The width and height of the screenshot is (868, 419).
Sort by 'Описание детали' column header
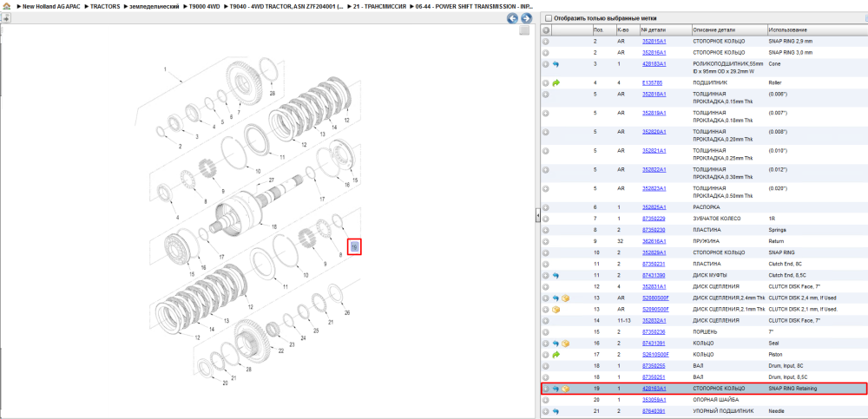coord(729,29)
